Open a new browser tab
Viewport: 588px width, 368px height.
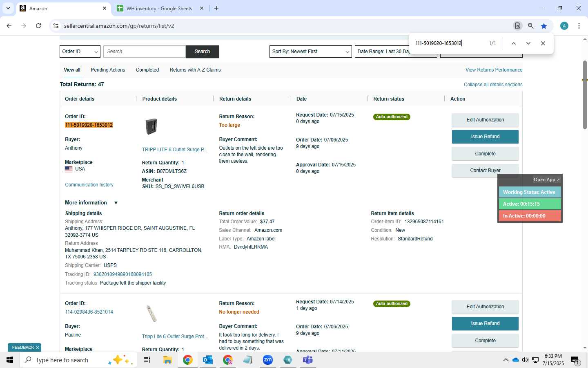tap(216, 8)
